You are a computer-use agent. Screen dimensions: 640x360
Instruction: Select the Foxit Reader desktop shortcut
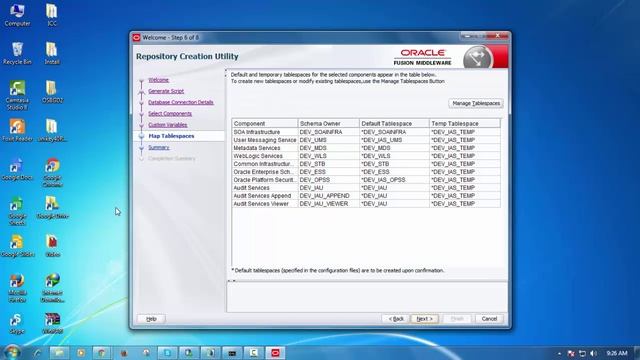tap(17, 130)
